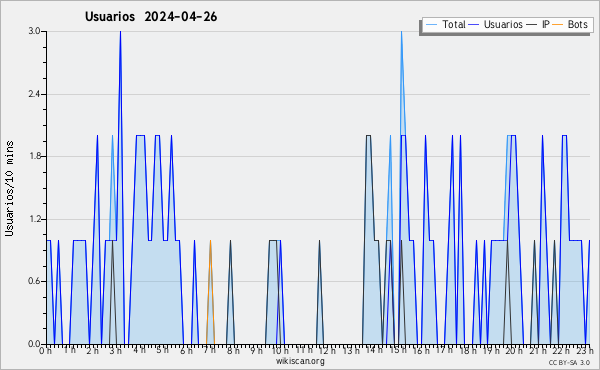Click the x-axis label '10 h'
The width and height of the screenshot is (600, 370).
coord(280,350)
